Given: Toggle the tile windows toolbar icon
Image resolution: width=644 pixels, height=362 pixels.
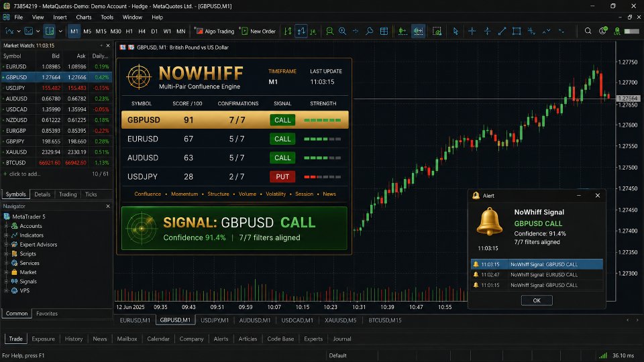Looking at the screenshot, I should click(50, 32).
